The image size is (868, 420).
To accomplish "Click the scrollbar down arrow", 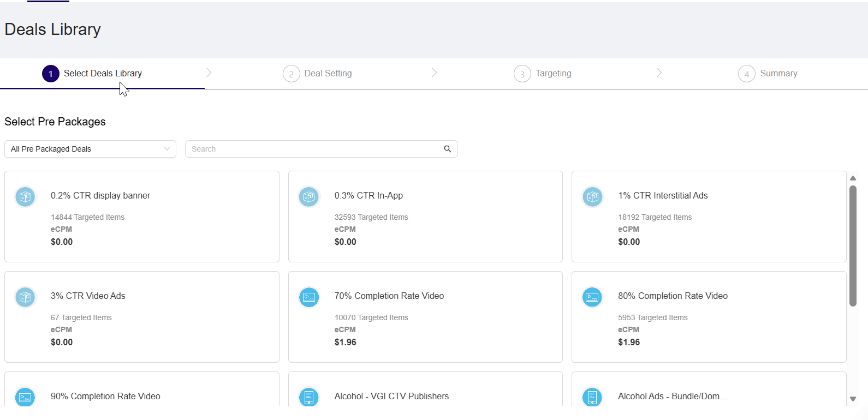I will click(853, 399).
